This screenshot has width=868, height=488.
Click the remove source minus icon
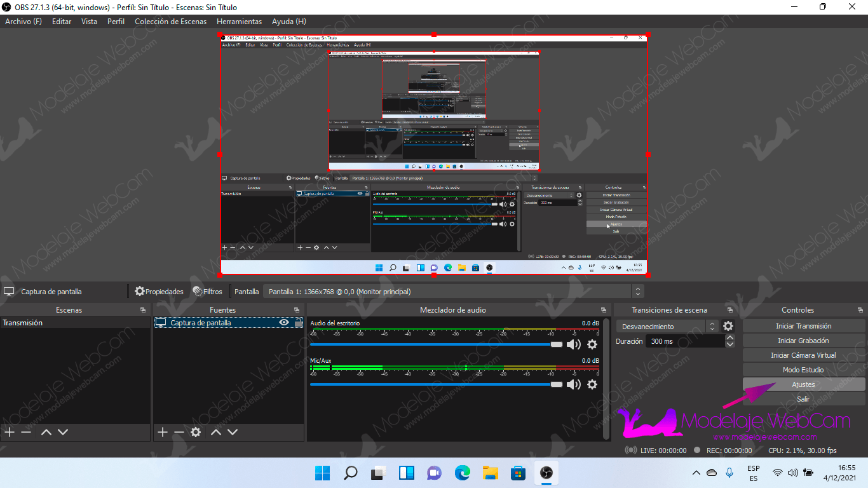tap(179, 432)
